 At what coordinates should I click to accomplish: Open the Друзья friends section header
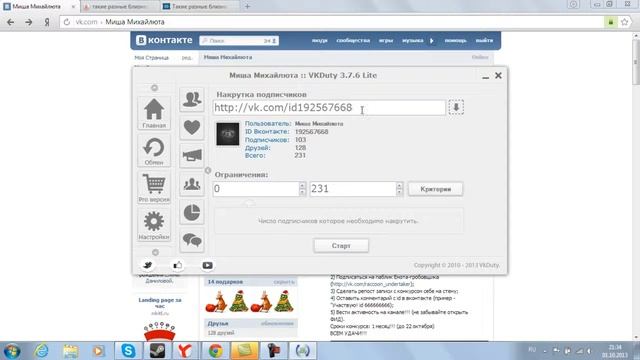pos(218,323)
